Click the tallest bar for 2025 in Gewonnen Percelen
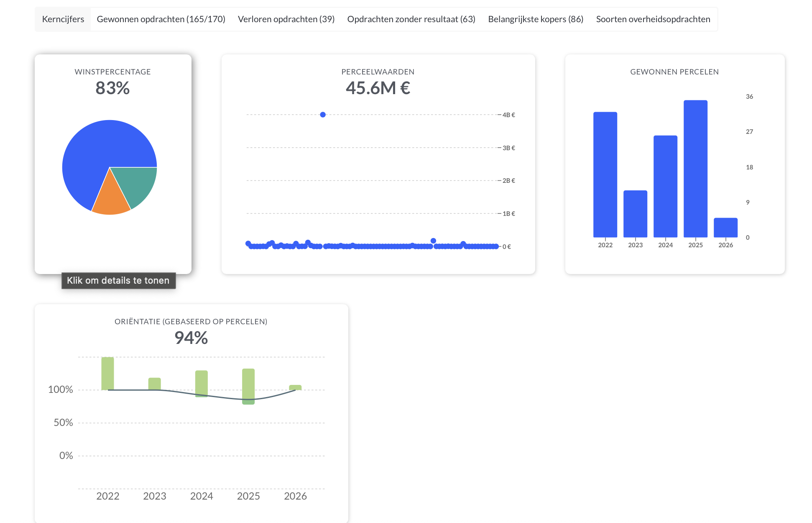The image size is (812, 523). (695, 167)
